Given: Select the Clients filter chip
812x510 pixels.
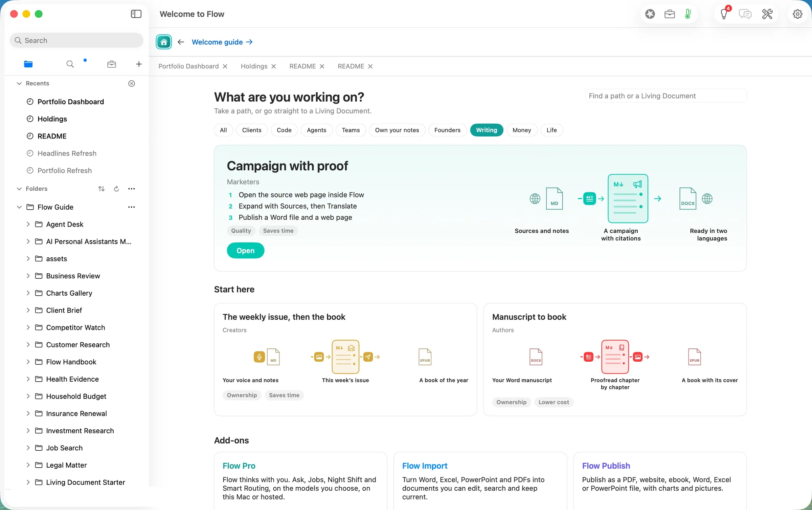Looking at the screenshot, I should [x=252, y=130].
